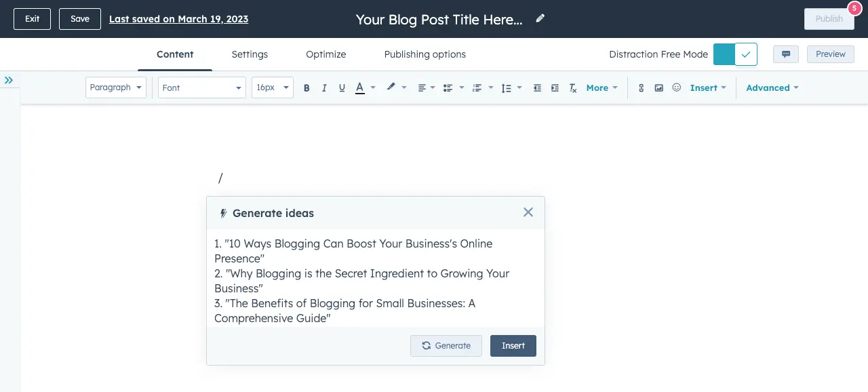Toggle bold formatting
This screenshot has height=392, width=868.
coord(307,87)
